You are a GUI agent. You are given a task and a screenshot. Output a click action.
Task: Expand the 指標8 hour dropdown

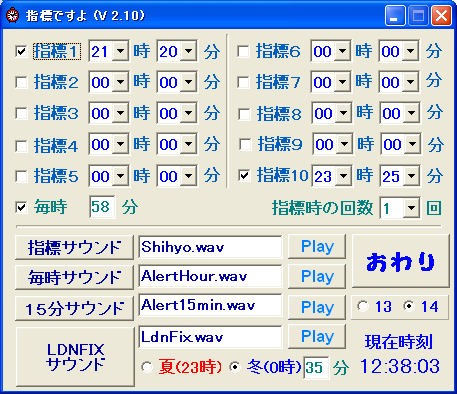click(x=343, y=113)
